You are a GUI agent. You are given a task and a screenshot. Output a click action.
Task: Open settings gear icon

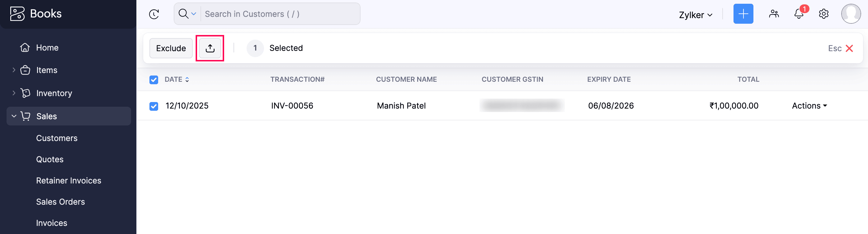coord(823,14)
